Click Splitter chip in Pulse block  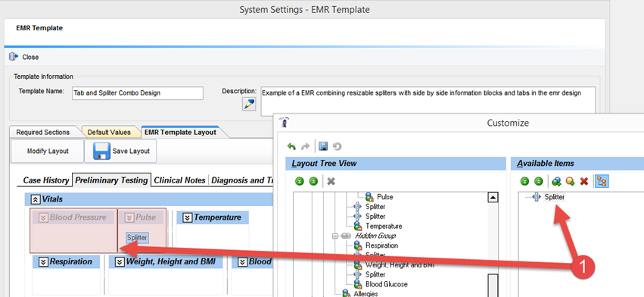[137, 237]
